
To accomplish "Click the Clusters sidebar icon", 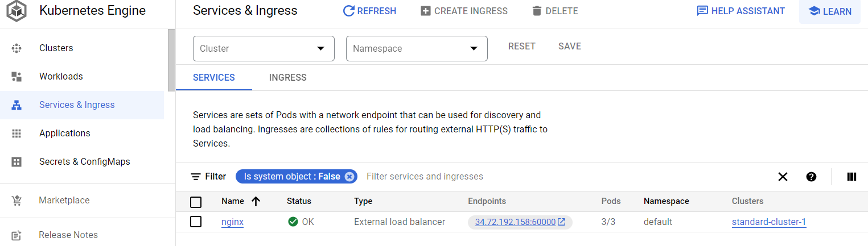I will (17, 48).
